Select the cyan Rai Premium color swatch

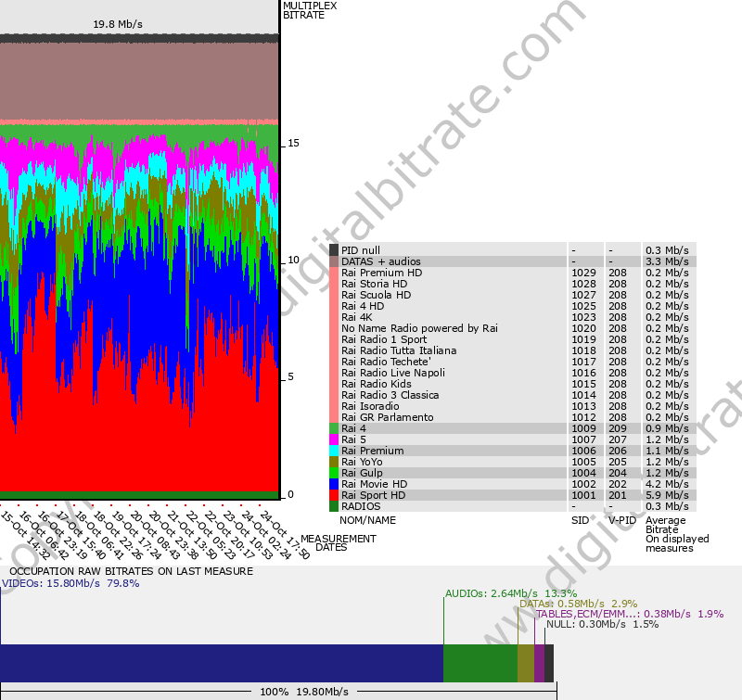(334, 451)
